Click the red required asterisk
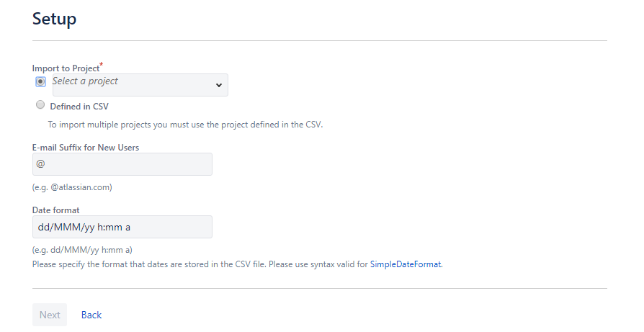This screenshot has height=332, width=644. [x=102, y=64]
